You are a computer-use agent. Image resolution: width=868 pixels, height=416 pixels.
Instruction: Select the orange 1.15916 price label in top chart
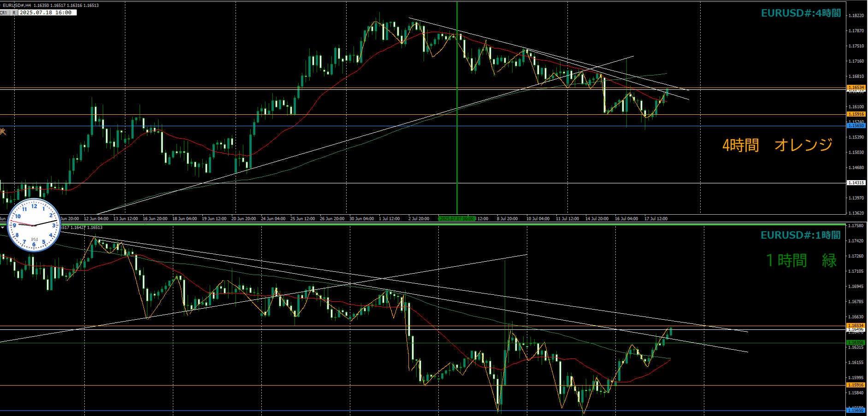tap(856, 114)
